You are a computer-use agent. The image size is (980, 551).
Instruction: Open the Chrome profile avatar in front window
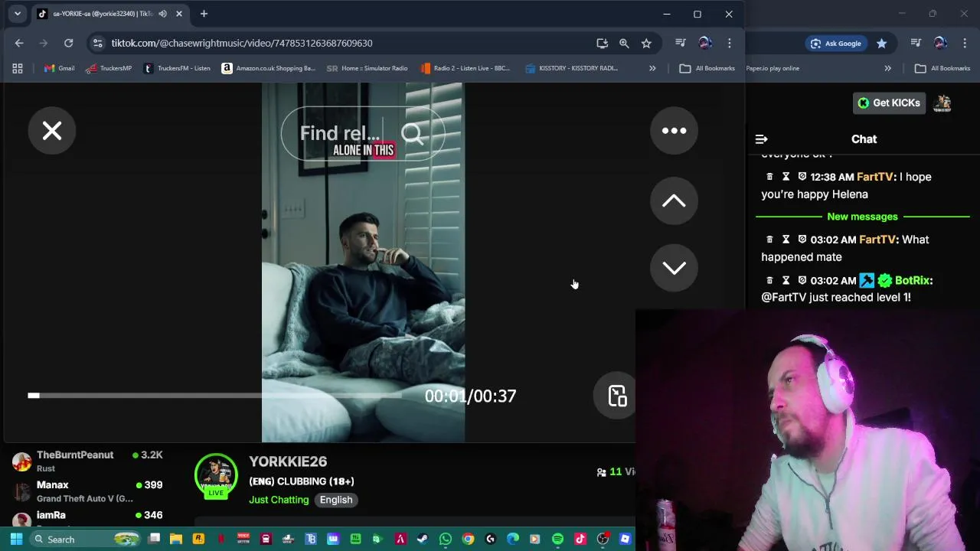[705, 43]
